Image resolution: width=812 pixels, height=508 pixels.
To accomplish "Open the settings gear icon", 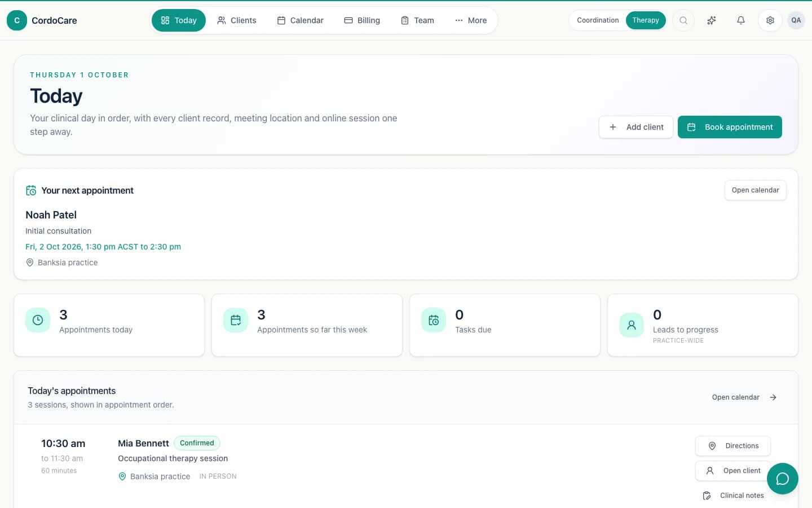I will [770, 20].
